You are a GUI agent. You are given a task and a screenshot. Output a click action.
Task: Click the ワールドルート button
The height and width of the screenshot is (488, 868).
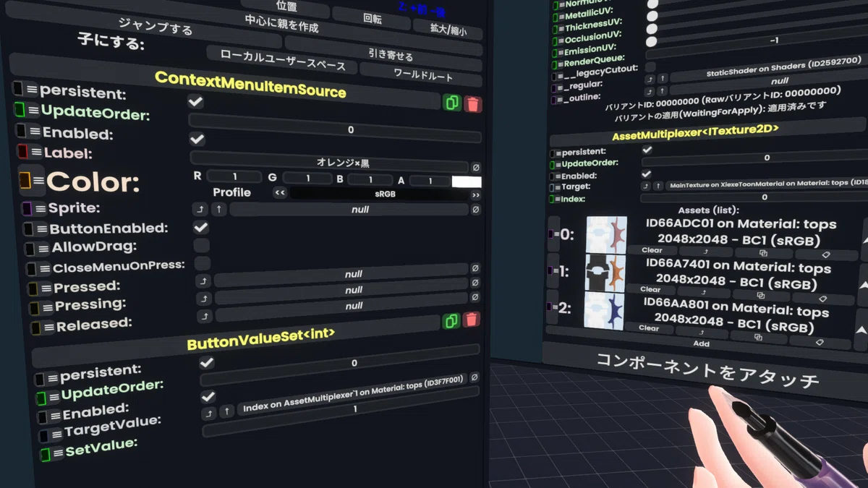click(x=422, y=75)
